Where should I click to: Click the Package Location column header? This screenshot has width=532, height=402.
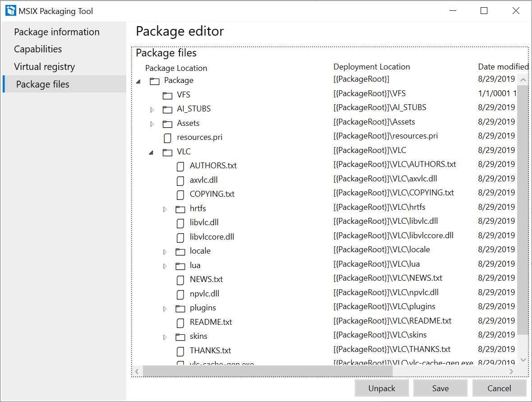[x=176, y=68]
